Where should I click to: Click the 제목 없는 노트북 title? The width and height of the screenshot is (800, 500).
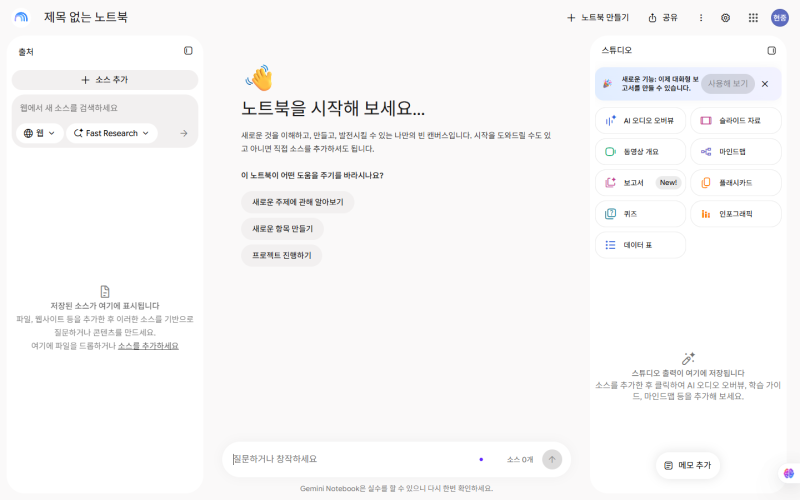pos(86,17)
